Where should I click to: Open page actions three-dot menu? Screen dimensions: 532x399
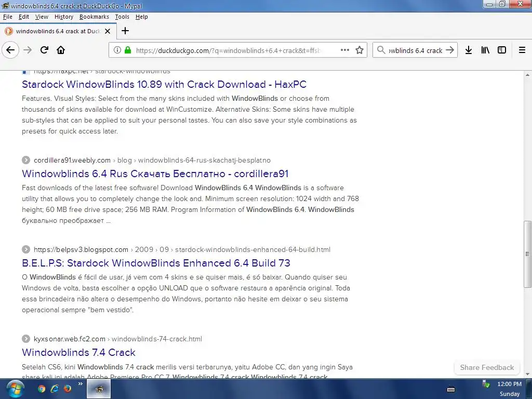coord(345,50)
